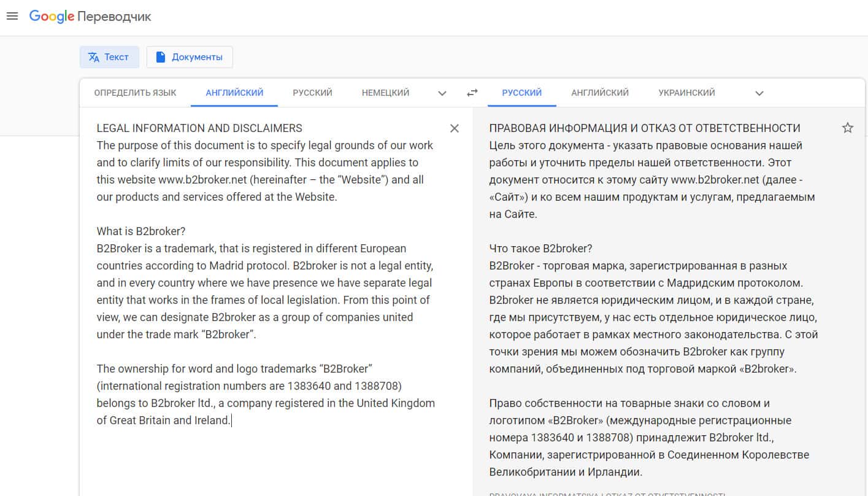The height and width of the screenshot is (496, 868).
Task: Open the main hamburger menu
Action: (12, 16)
